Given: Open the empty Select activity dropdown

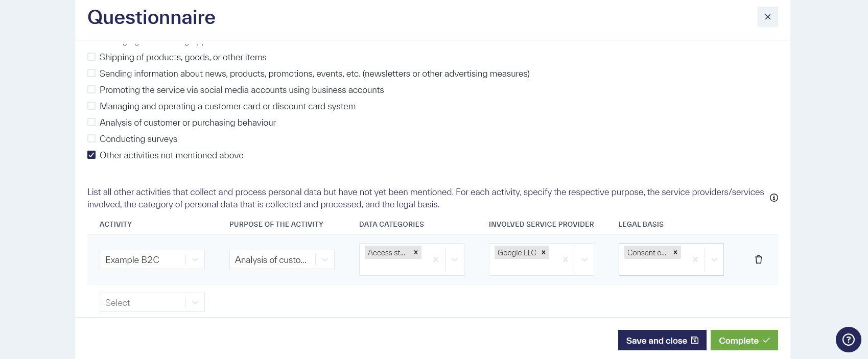Looking at the screenshot, I should pyautogui.click(x=195, y=302).
